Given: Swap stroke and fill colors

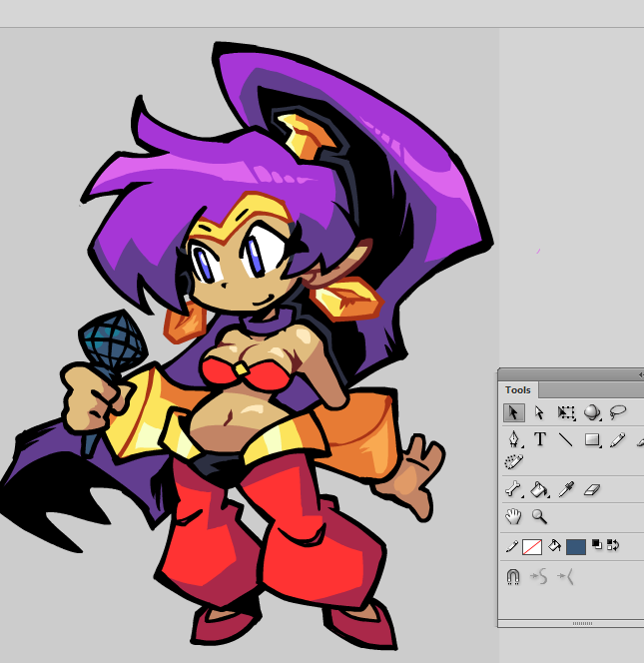Looking at the screenshot, I should [x=613, y=545].
